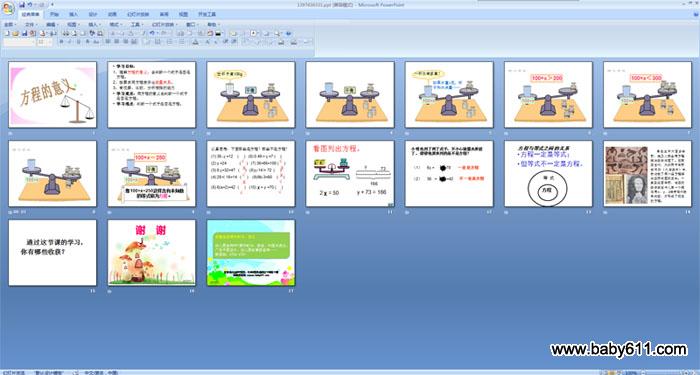Expand the 文件 classic menu dropdown

pos(31,25)
